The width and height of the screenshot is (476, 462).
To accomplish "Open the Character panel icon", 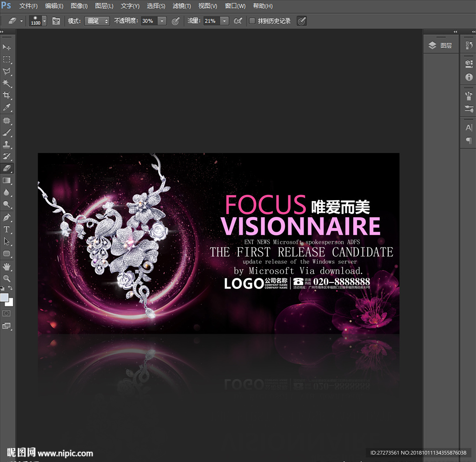I will click(x=469, y=127).
